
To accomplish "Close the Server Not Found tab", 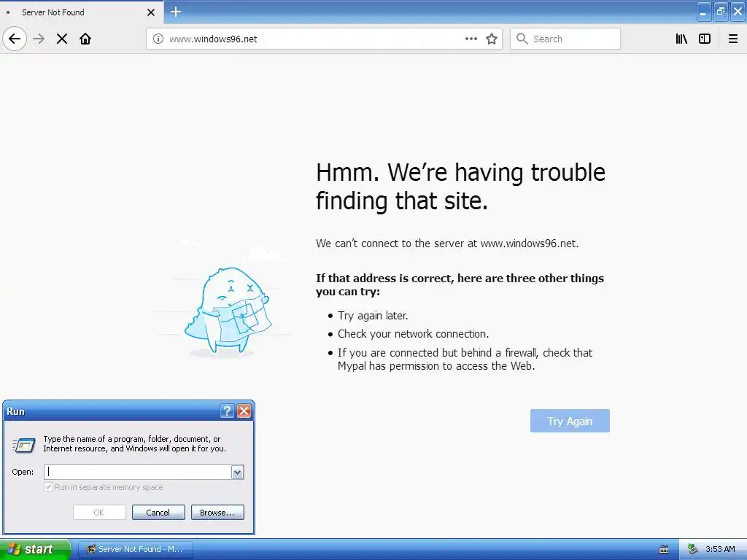I will point(151,12).
